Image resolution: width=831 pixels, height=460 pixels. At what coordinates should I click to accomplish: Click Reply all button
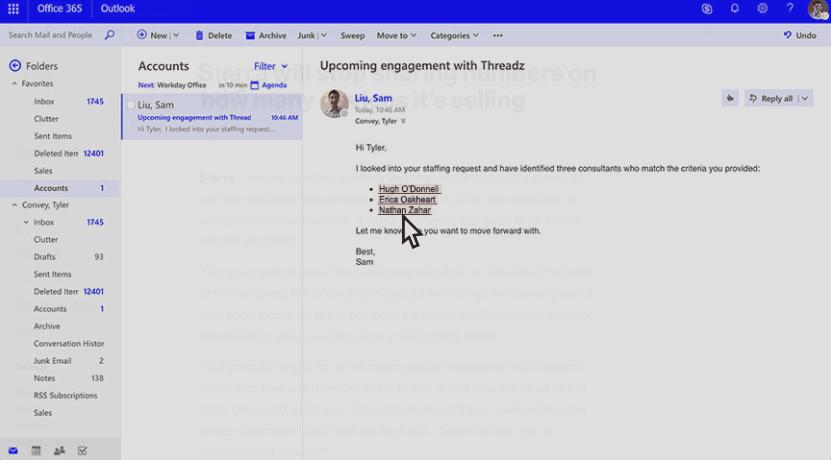[x=772, y=99]
